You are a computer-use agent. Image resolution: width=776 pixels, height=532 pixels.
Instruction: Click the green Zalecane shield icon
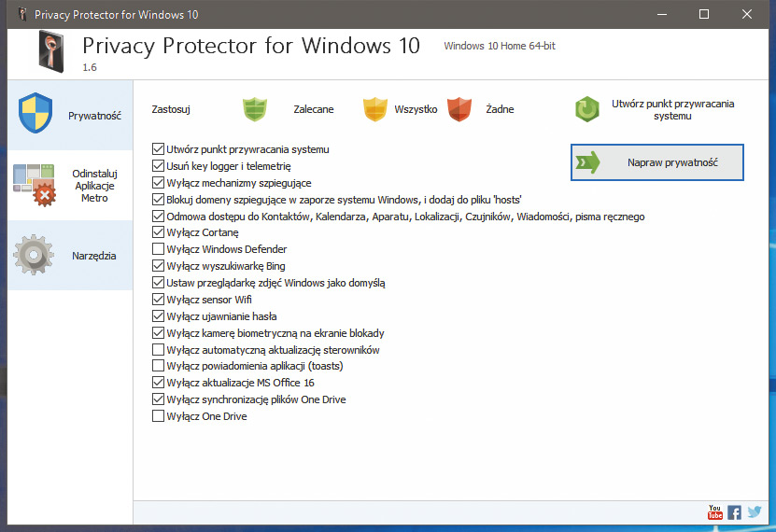(x=255, y=109)
